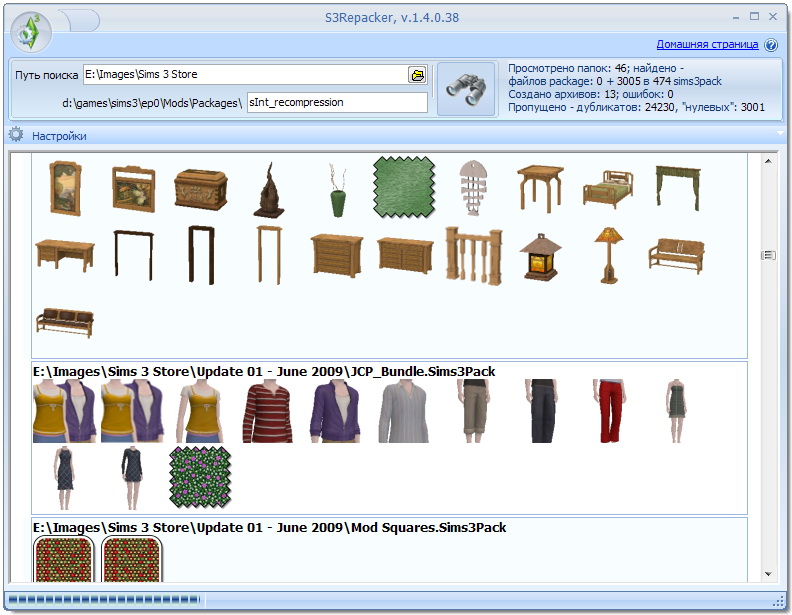Select the wooden bed thumbnail
The width and height of the screenshot is (792, 615).
tap(608, 187)
